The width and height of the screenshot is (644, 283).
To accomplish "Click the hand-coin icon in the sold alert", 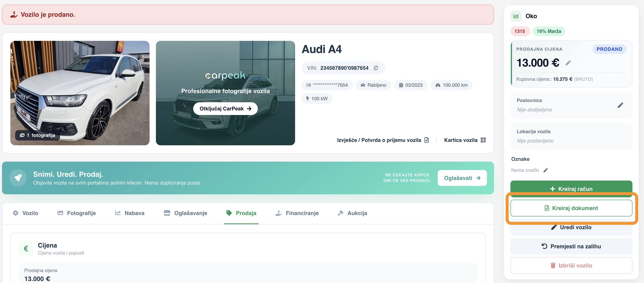I will click(x=14, y=15).
